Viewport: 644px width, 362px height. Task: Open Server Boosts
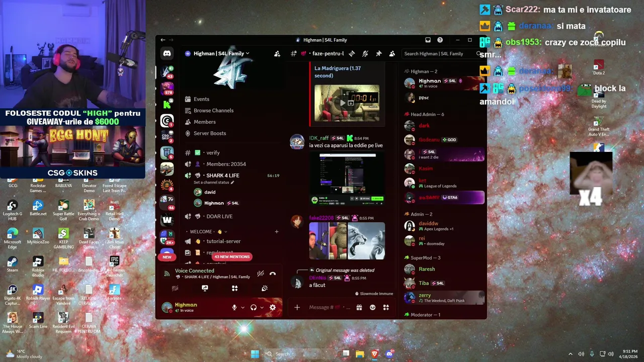(209, 133)
